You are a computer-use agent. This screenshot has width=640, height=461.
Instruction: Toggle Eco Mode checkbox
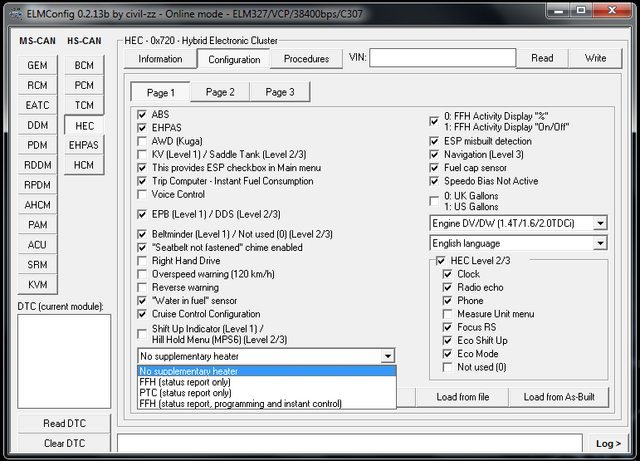point(447,354)
